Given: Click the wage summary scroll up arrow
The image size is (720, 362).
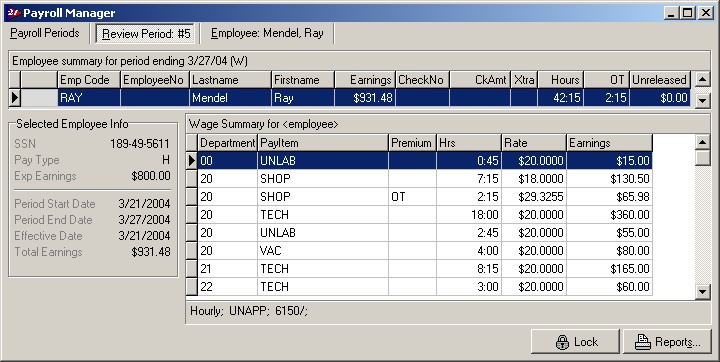Looking at the screenshot, I should click(x=703, y=142).
